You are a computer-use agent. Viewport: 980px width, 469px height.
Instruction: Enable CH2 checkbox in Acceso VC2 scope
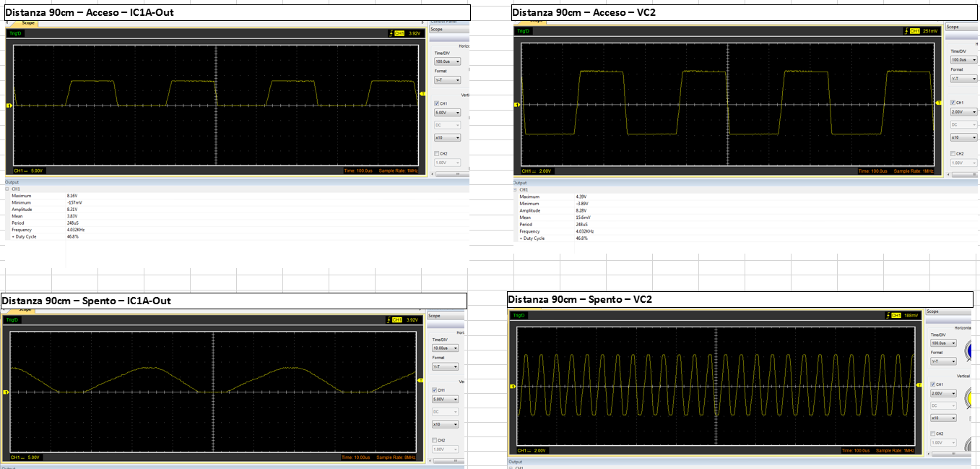tap(953, 153)
